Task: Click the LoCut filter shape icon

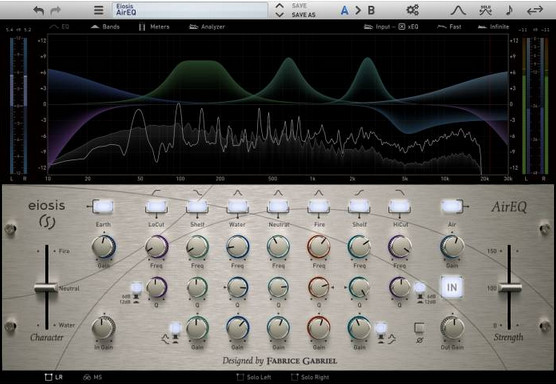Action: [156, 193]
